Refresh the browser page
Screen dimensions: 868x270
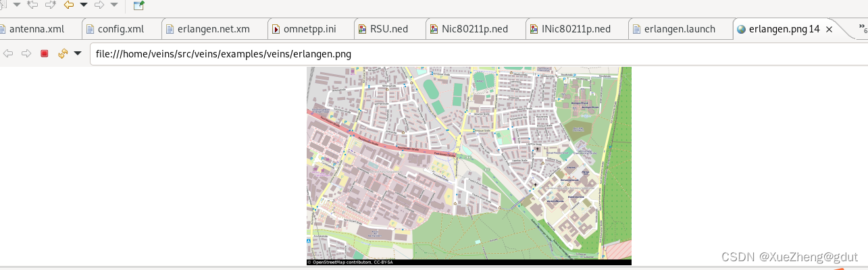(63, 53)
